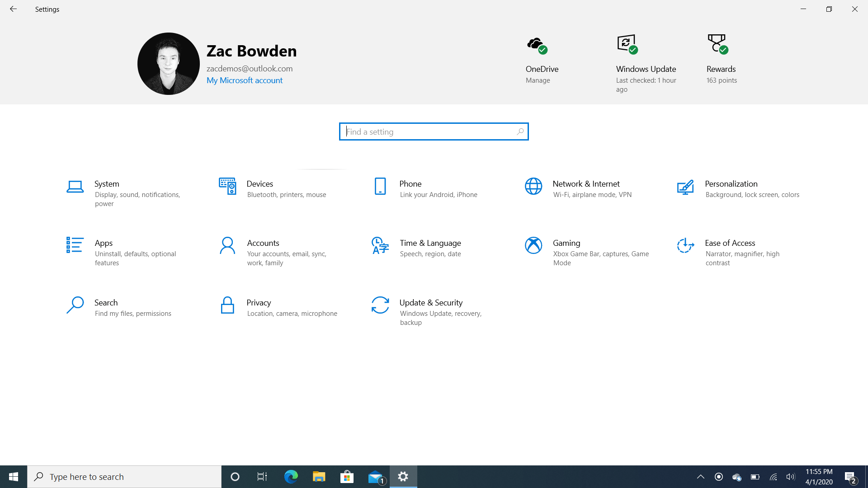Click the Find a setting search box
868x488 pixels.
434,131
